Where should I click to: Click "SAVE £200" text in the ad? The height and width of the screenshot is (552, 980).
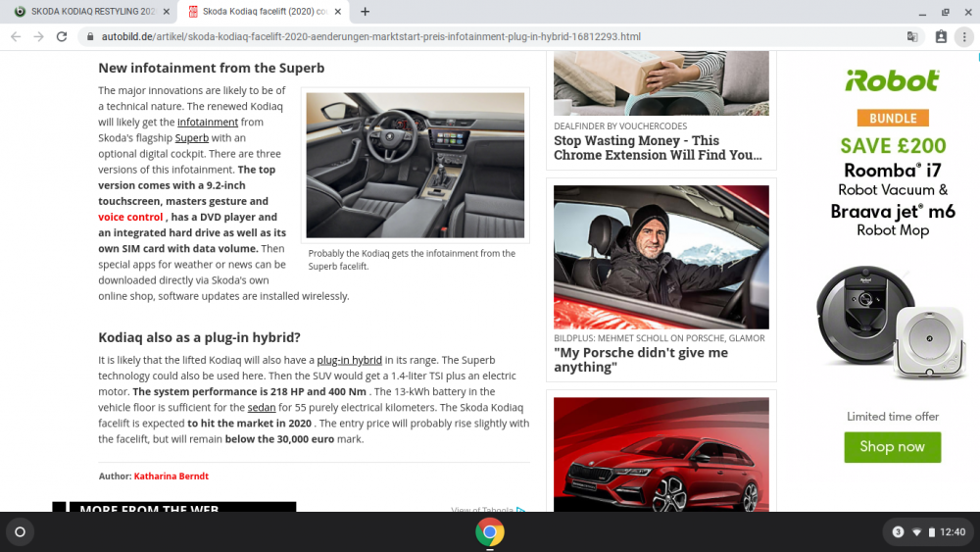click(x=893, y=146)
